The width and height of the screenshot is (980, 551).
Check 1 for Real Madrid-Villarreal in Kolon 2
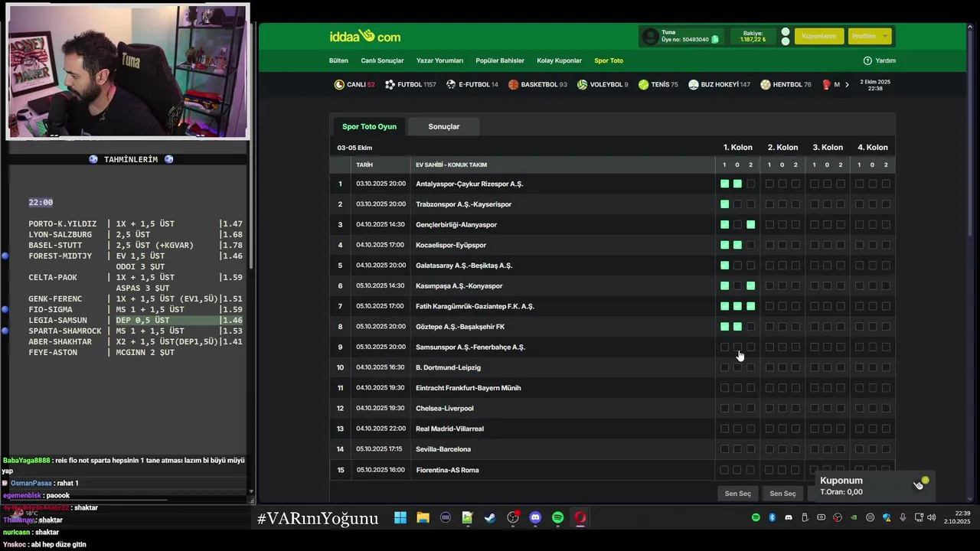[769, 429]
